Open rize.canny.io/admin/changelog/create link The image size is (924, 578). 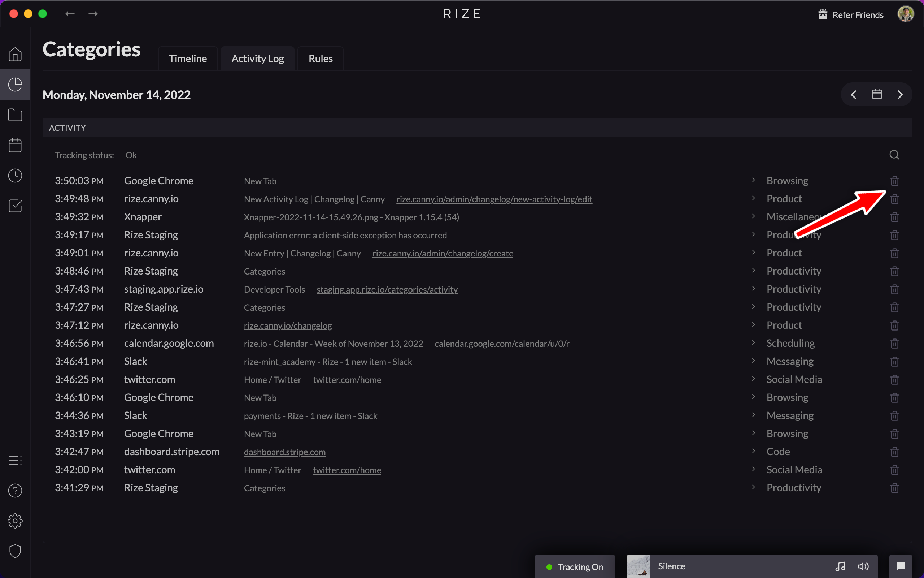pyautogui.click(x=443, y=254)
